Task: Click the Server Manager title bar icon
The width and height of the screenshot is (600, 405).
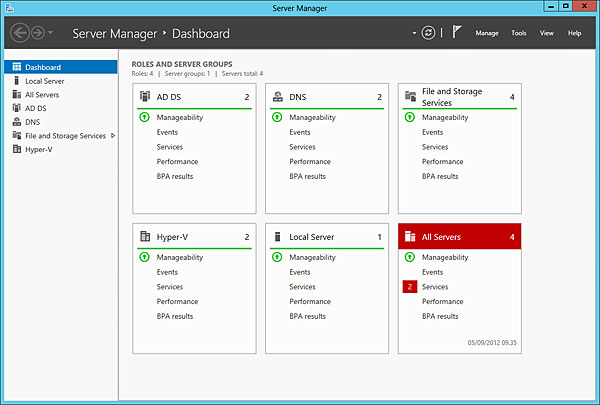Action: (10, 8)
